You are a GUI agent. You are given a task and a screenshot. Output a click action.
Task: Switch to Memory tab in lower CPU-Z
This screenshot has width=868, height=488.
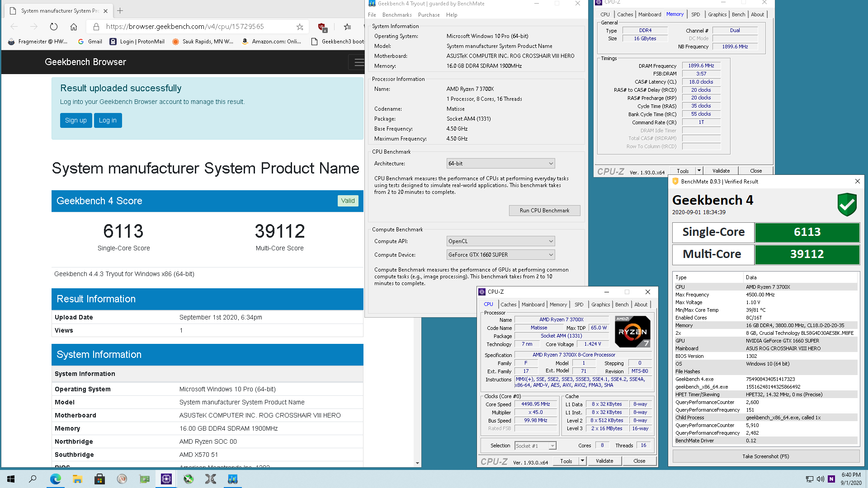[x=558, y=305]
